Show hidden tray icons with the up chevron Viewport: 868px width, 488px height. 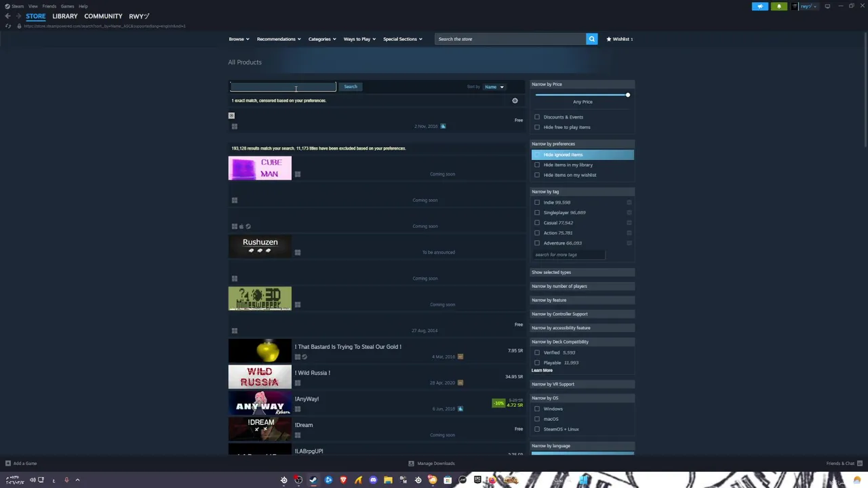tap(77, 480)
